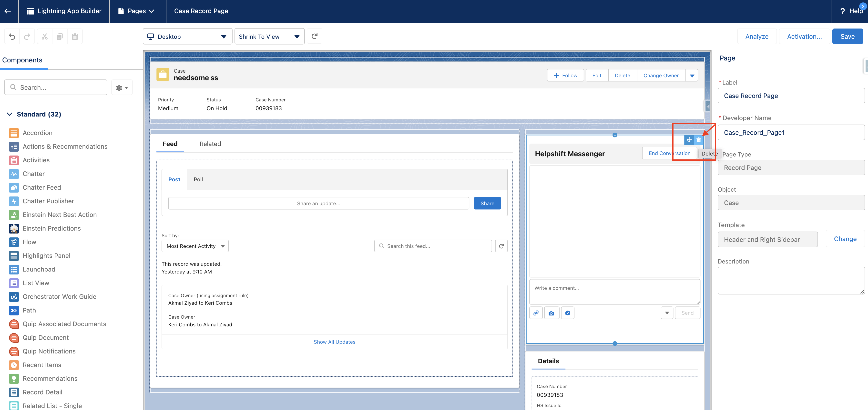
Task: Click the refresh canvas icon
Action: [x=314, y=36]
